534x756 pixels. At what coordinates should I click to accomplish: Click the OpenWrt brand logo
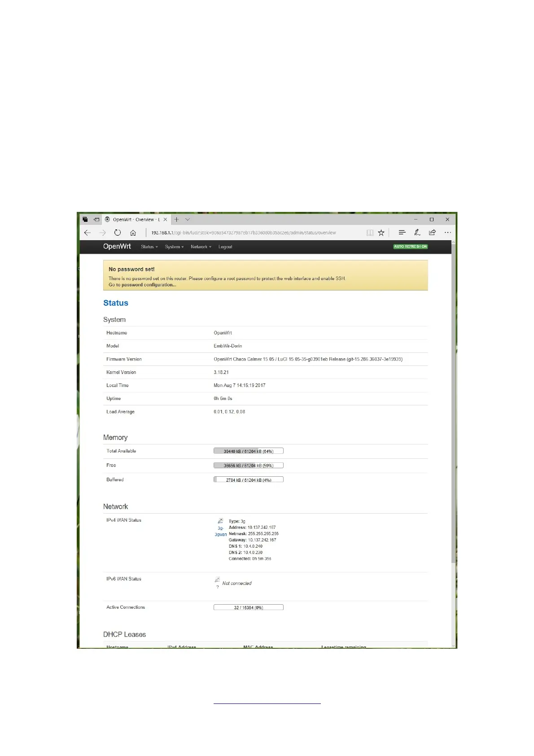pos(117,246)
